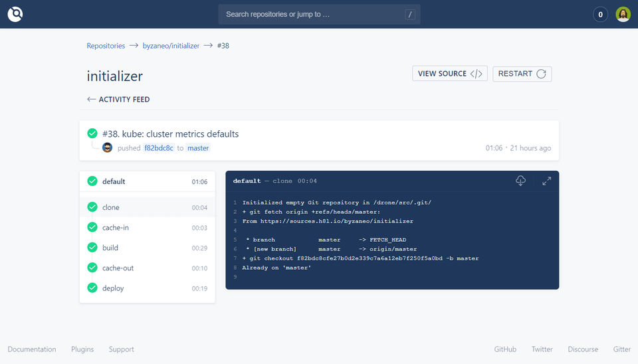Click log line Initialized empty Git repository

point(337,203)
